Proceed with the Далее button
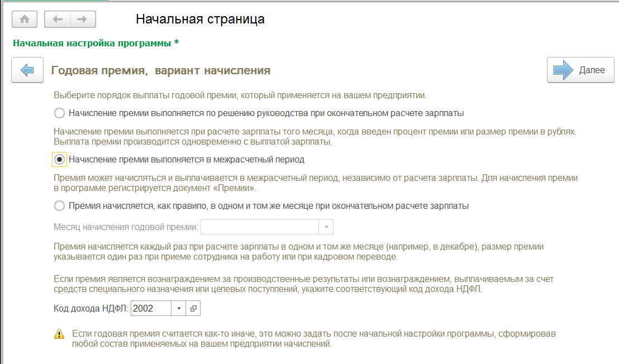Screen dimensions: 619x364 coord(580,70)
